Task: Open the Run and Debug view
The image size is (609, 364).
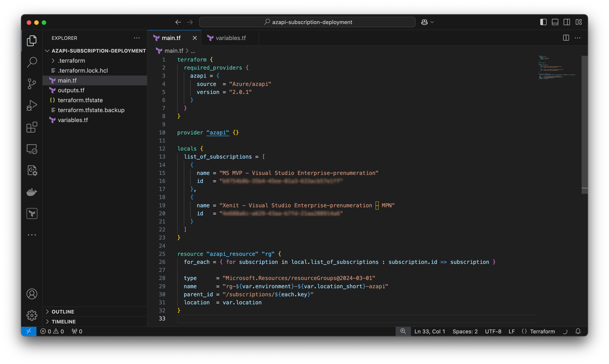Action: (32, 105)
